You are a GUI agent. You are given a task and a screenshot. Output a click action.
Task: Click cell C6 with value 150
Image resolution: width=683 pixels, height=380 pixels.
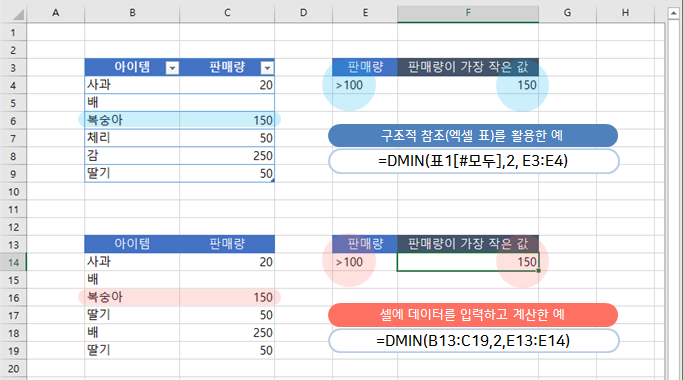pos(227,120)
